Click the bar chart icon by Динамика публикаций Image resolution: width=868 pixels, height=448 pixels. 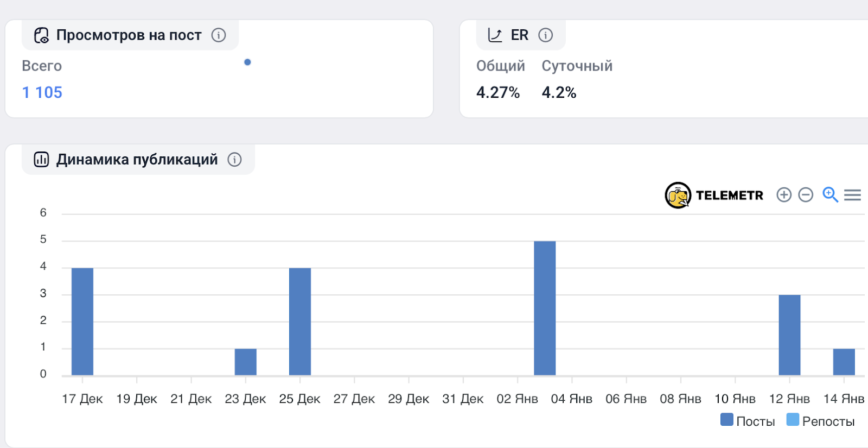pyautogui.click(x=41, y=160)
